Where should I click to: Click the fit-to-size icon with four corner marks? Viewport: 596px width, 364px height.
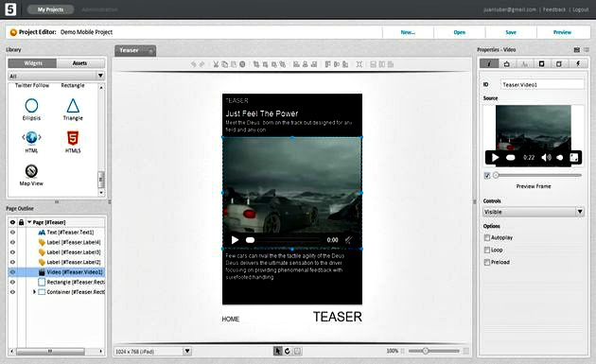point(359,64)
